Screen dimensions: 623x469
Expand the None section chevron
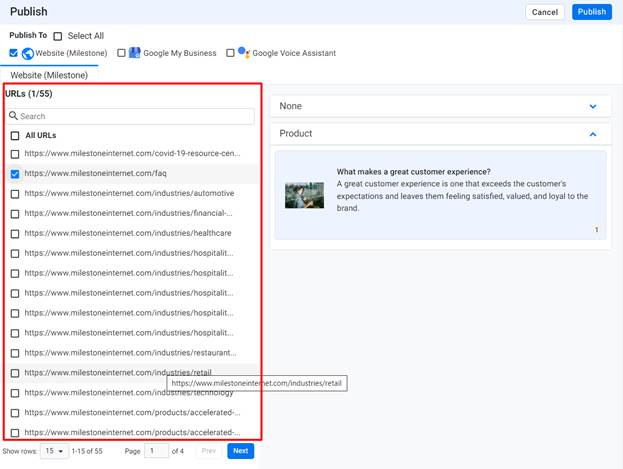click(x=593, y=107)
